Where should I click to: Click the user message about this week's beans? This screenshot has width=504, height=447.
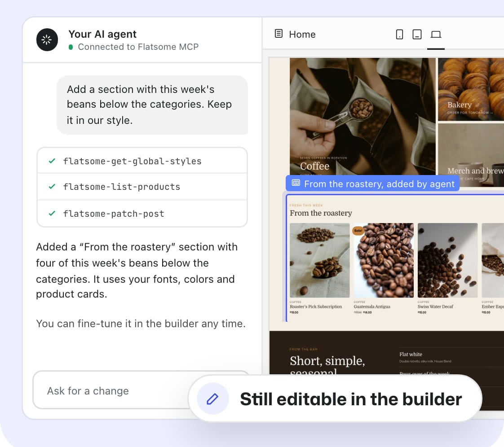coord(152,105)
